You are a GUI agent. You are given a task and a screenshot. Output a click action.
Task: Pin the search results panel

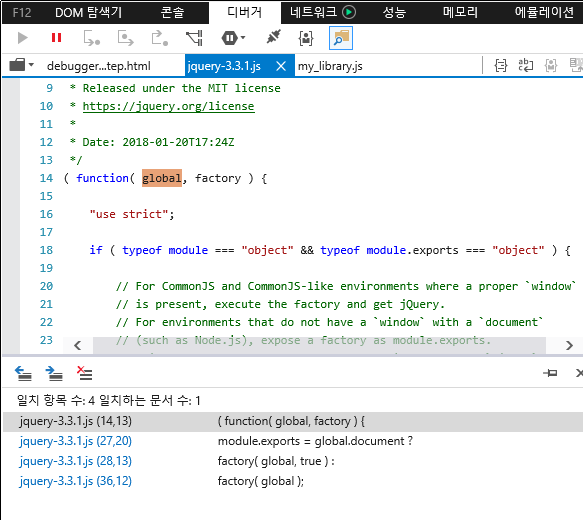click(550, 373)
